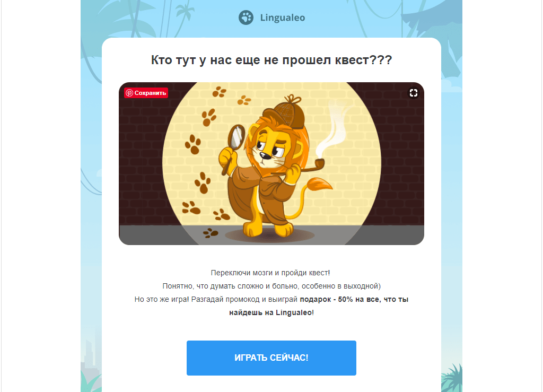
Task: Open the Lingualeo brand name link
Action: (x=283, y=18)
